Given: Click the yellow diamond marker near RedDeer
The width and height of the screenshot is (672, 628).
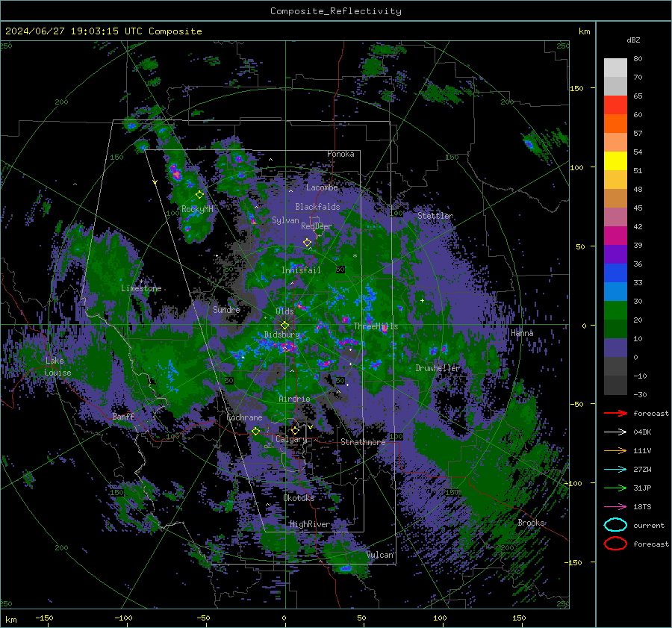Looking at the screenshot, I should tap(307, 243).
